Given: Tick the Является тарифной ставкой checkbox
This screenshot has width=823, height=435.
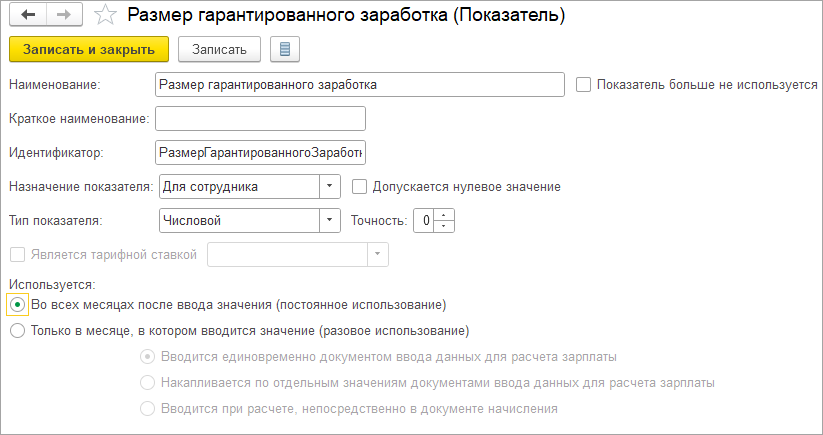Looking at the screenshot, I should coord(16,255).
